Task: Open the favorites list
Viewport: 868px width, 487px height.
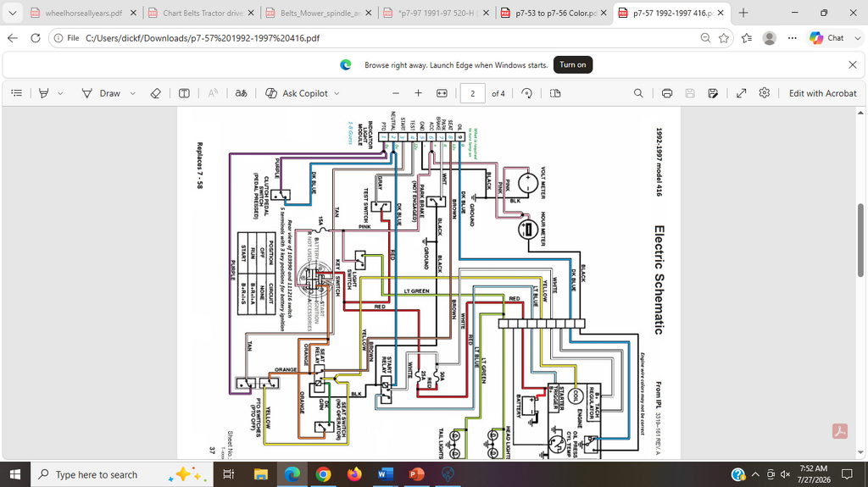Action: [x=747, y=37]
